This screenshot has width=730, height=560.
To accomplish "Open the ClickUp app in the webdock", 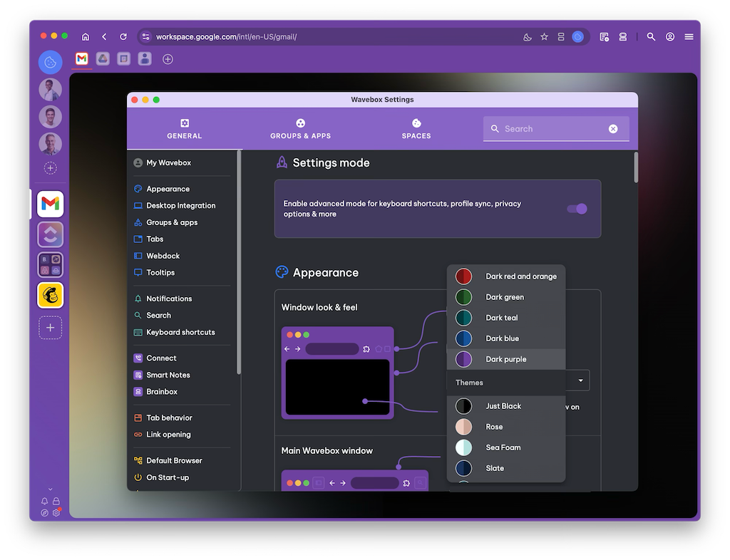I will click(x=51, y=234).
